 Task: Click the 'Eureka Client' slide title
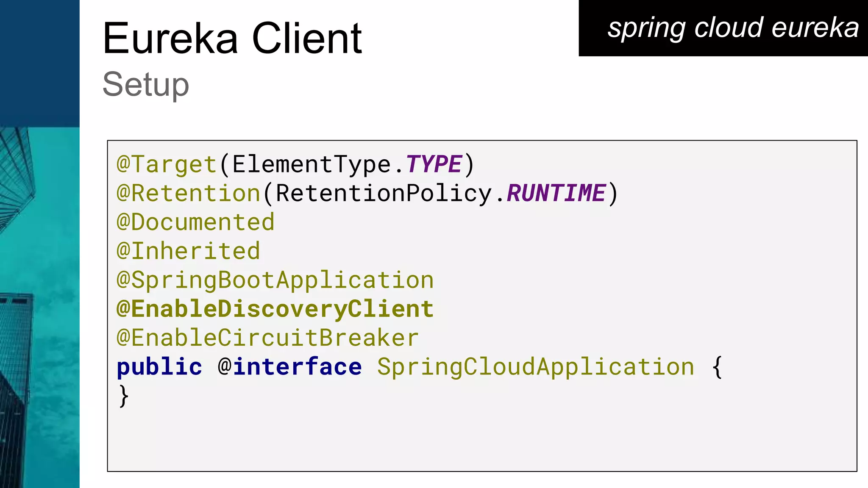click(x=232, y=39)
